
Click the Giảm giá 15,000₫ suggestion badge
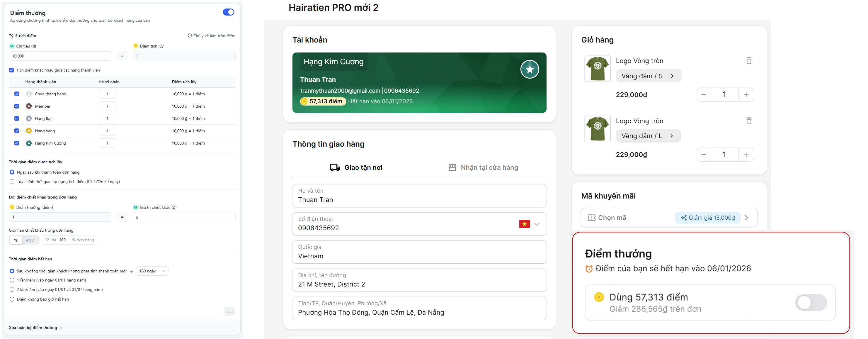tap(707, 218)
